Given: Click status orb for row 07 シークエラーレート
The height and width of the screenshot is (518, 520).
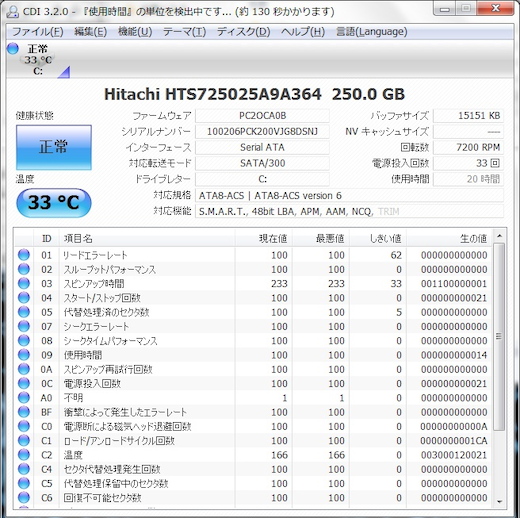Looking at the screenshot, I should coord(24,326).
